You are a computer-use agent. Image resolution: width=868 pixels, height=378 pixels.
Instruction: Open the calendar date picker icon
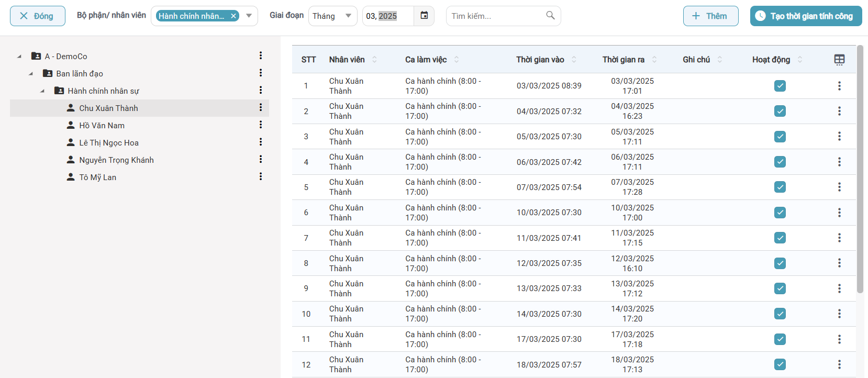pos(424,16)
